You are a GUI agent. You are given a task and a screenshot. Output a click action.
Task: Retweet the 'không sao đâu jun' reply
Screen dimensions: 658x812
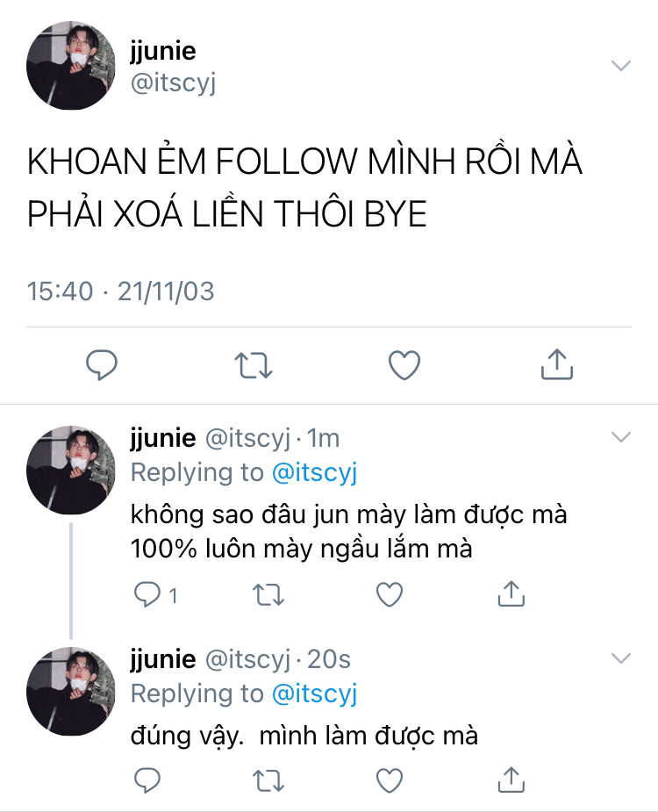point(268,594)
